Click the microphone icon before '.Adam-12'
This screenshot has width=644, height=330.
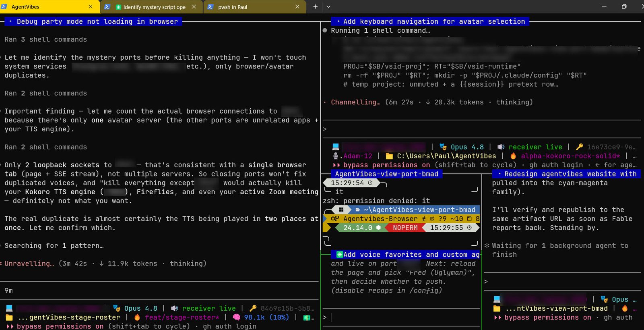click(x=336, y=156)
